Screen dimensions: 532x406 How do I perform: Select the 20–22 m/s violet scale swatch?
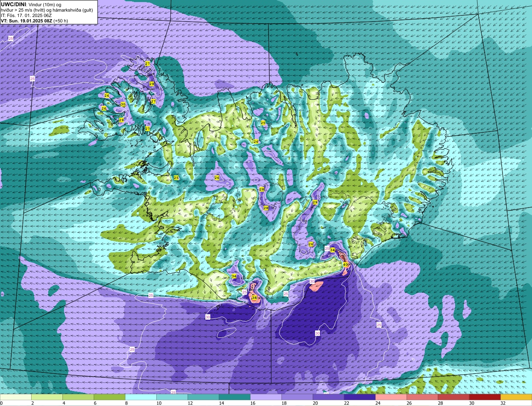329,397
